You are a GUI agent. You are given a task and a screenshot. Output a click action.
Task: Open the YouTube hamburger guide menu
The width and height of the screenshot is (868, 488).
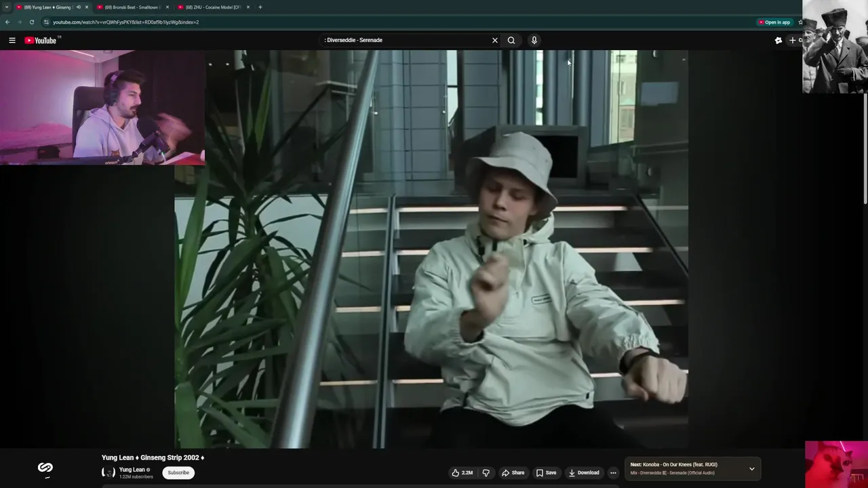pyautogui.click(x=12, y=41)
